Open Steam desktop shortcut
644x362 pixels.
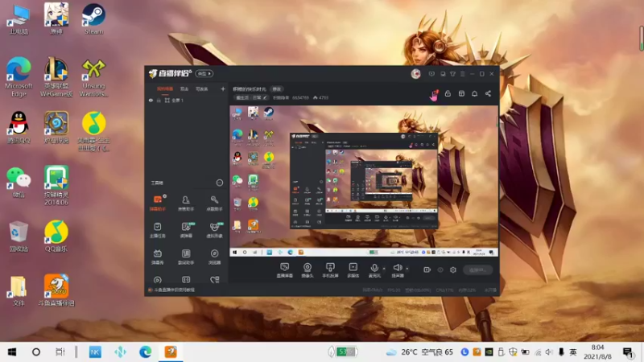point(93,19)
